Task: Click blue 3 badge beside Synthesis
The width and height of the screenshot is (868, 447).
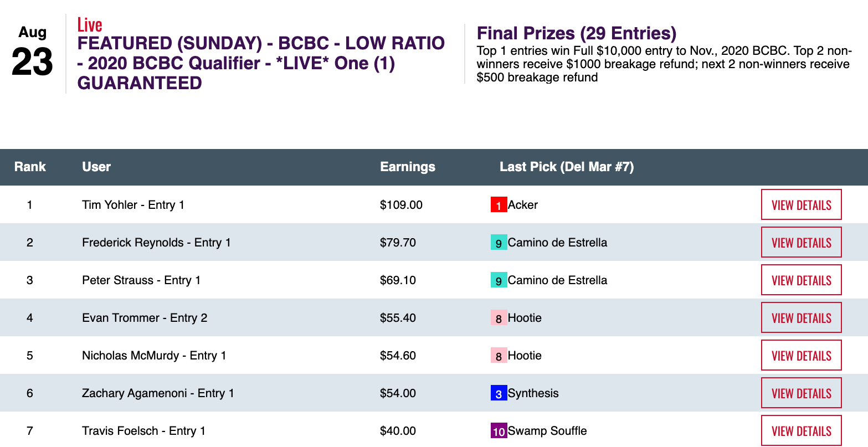Action: coord(499,394)
